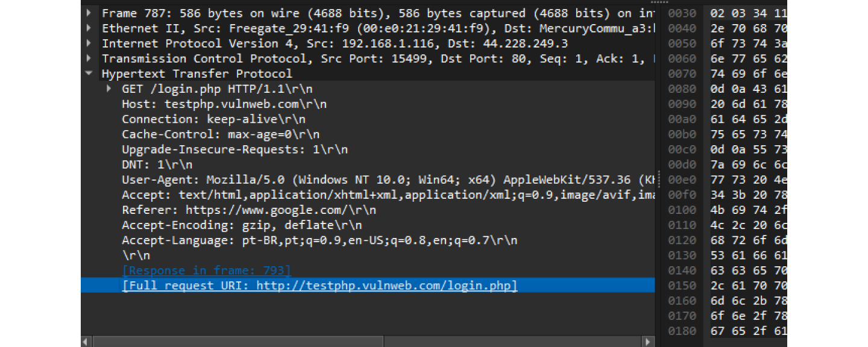Image resolution: width=868 pixels, height=347 pixels.
Task: Click the horizontal scrollbar thumb
Action: pyautogui.click(x=238, y=342)
